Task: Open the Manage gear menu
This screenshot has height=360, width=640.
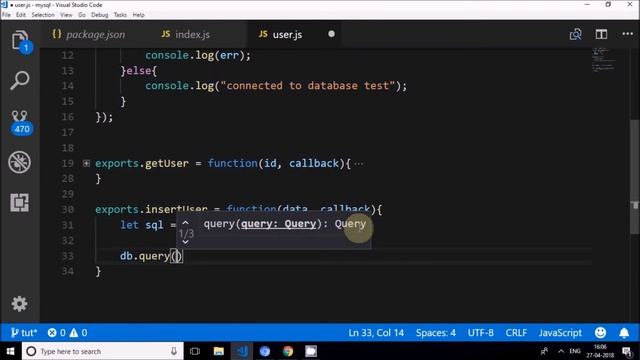Action: [19, 304]
